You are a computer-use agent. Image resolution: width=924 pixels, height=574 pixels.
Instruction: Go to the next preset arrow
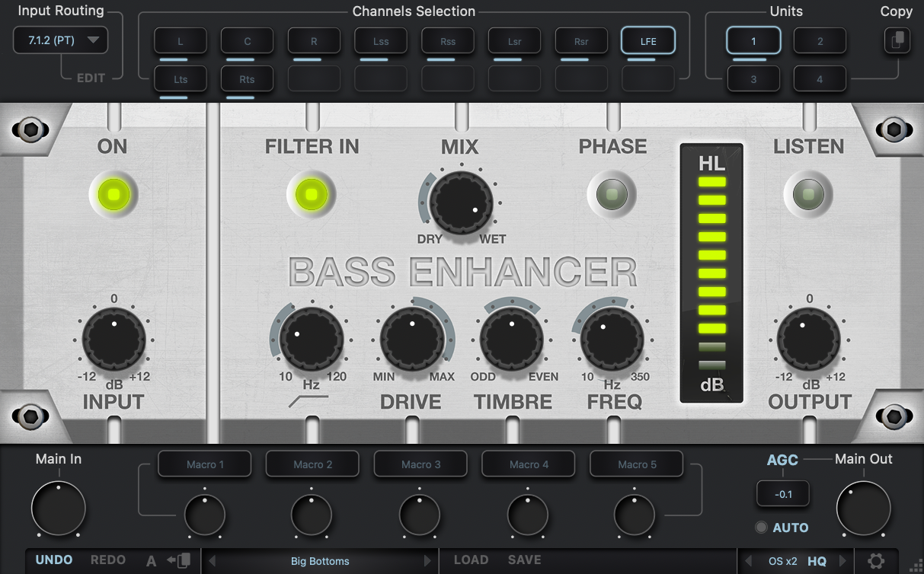pyautogui.click(x=427, y=561)
